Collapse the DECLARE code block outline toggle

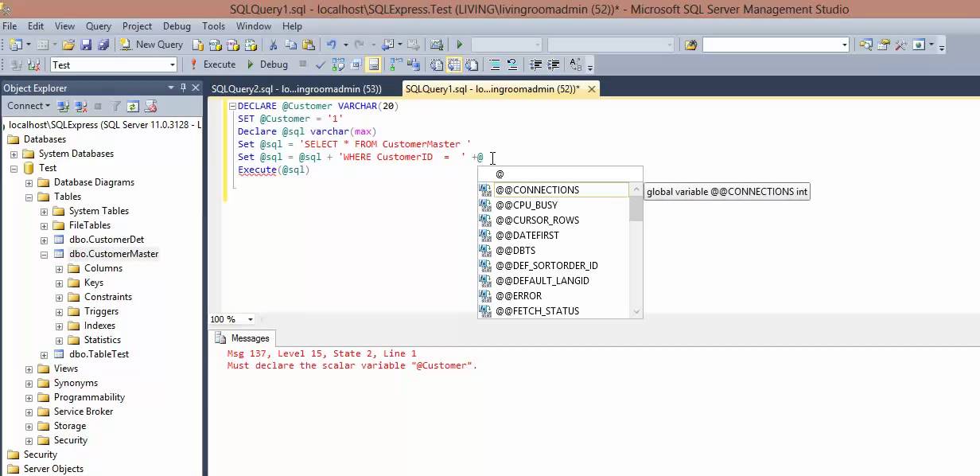coord(231,106)
